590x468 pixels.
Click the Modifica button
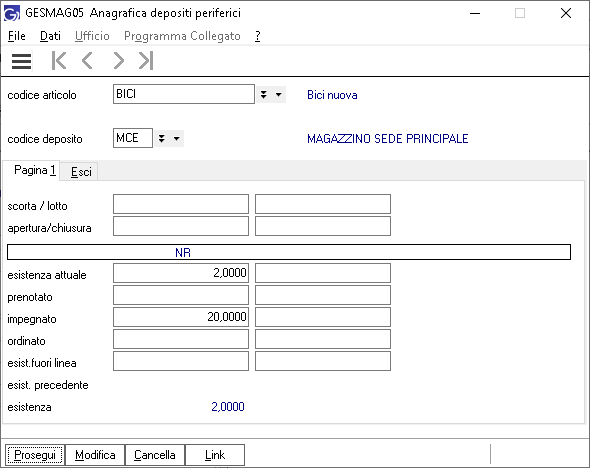(x=95, y=455)
